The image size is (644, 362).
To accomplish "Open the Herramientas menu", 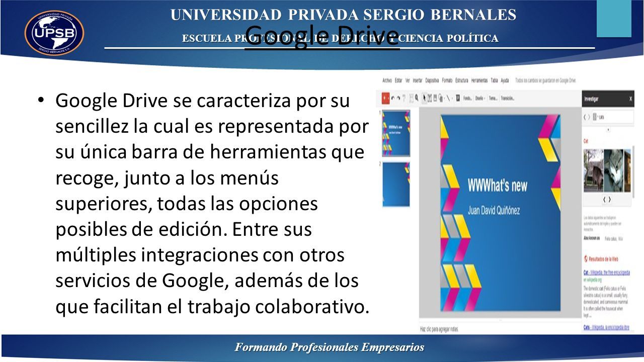I will tap(479, 80).
